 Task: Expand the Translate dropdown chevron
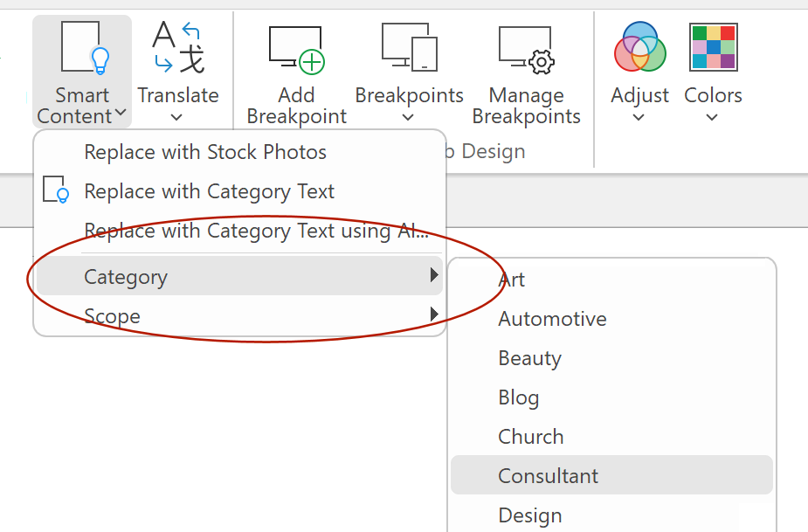[x=176, y=118]
